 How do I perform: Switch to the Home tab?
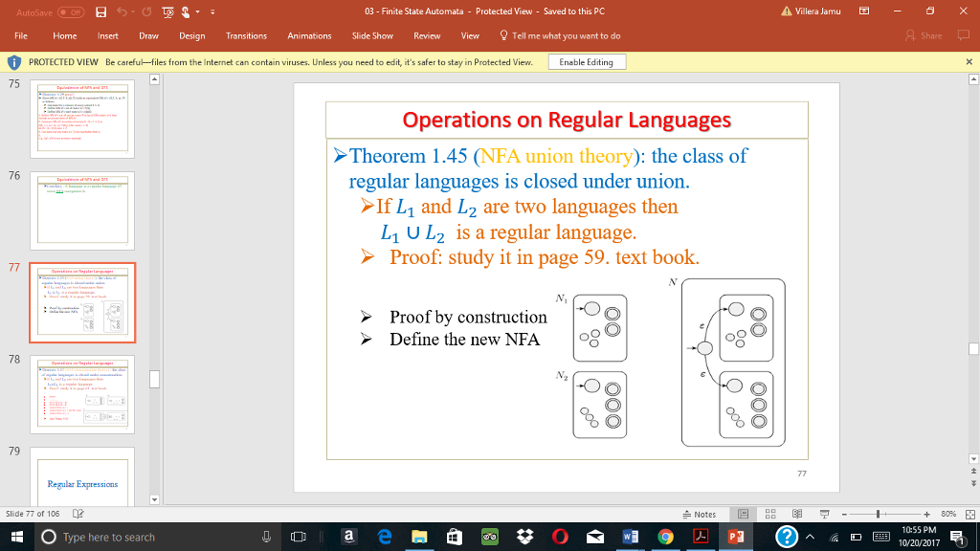(64, 35)
